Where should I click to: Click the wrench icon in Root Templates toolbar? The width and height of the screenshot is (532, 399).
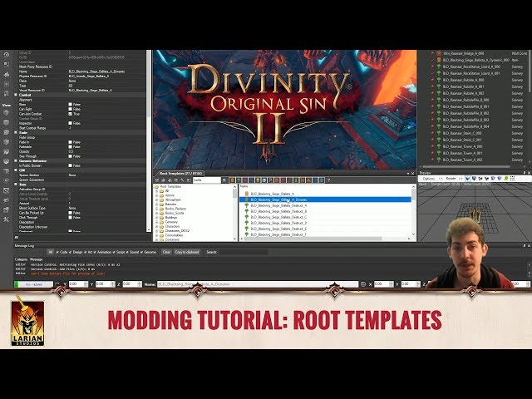pyautogui.click(x=183, y=180)
